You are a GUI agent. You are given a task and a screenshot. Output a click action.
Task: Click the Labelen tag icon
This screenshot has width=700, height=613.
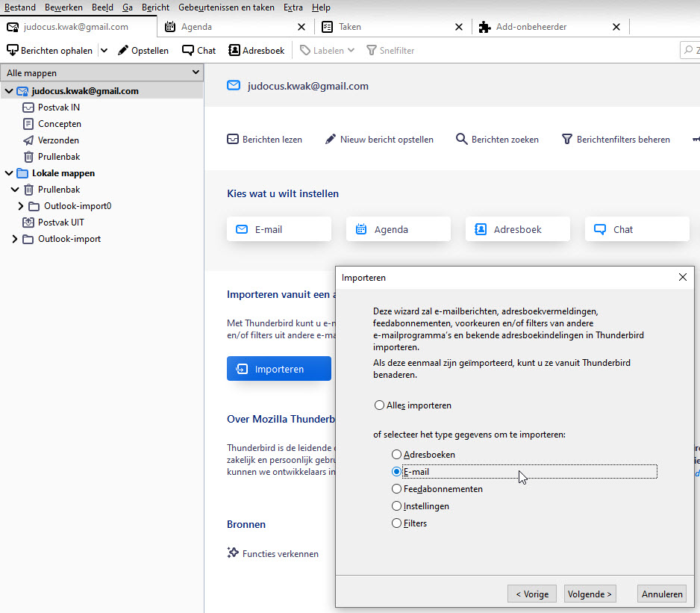(305, 51)
